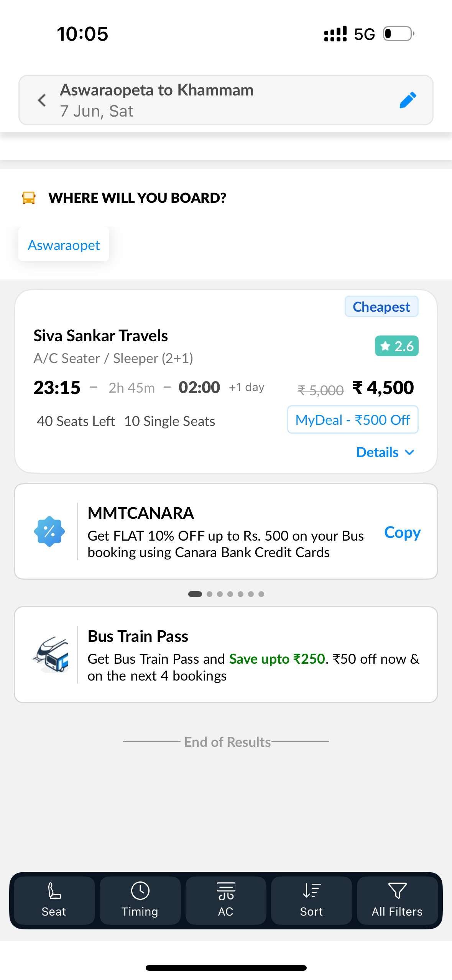Select second dot in offers carousel
The height and width of the screenshot is (980, 452).
209,594
